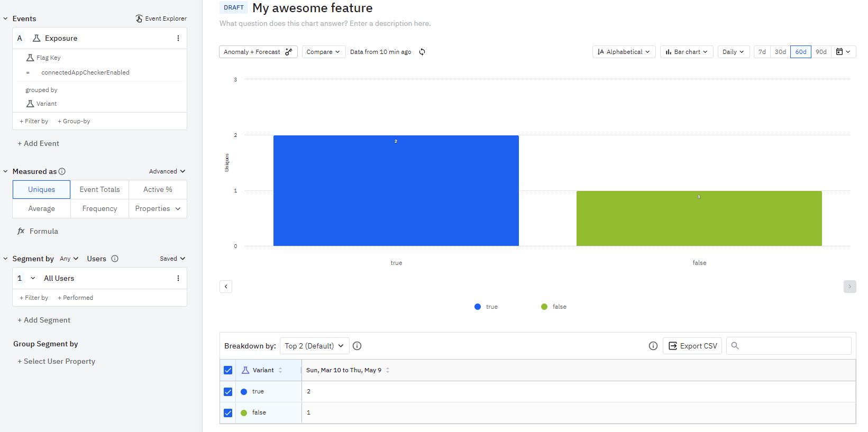Open Event Explorer

161,19
